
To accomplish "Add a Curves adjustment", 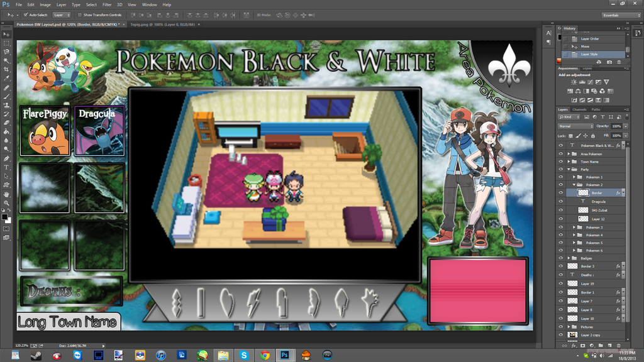I will [590, 82].
